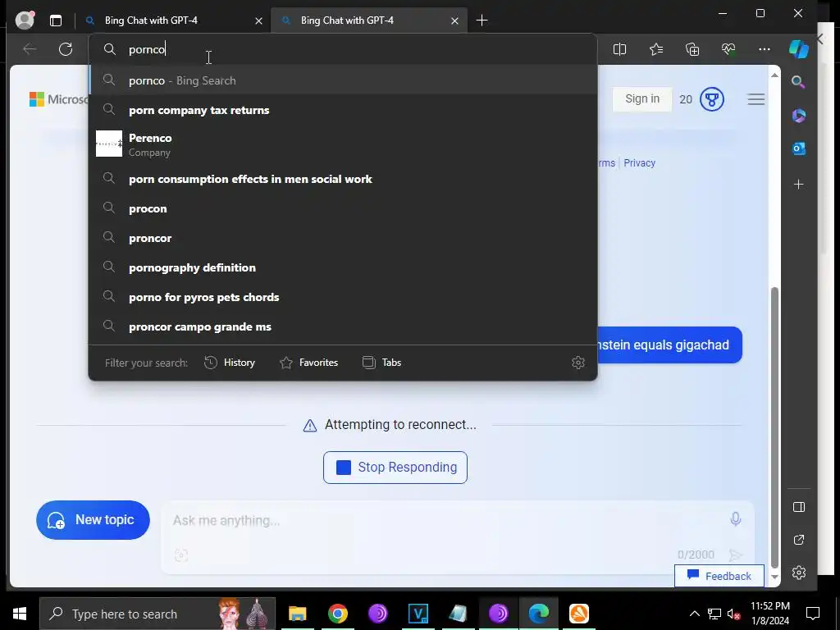
Task: Close the second Bing Chat tab
Action: click(454, 21)
